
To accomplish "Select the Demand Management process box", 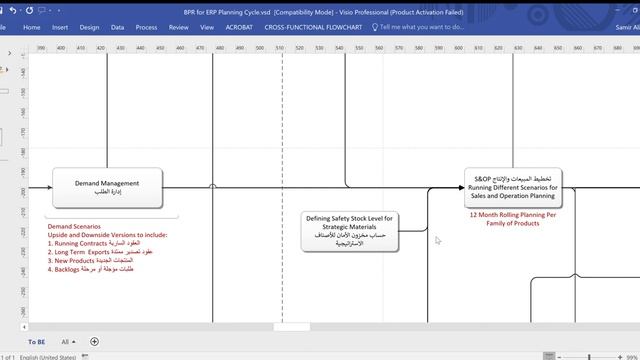I will click(x=107, y=187).
